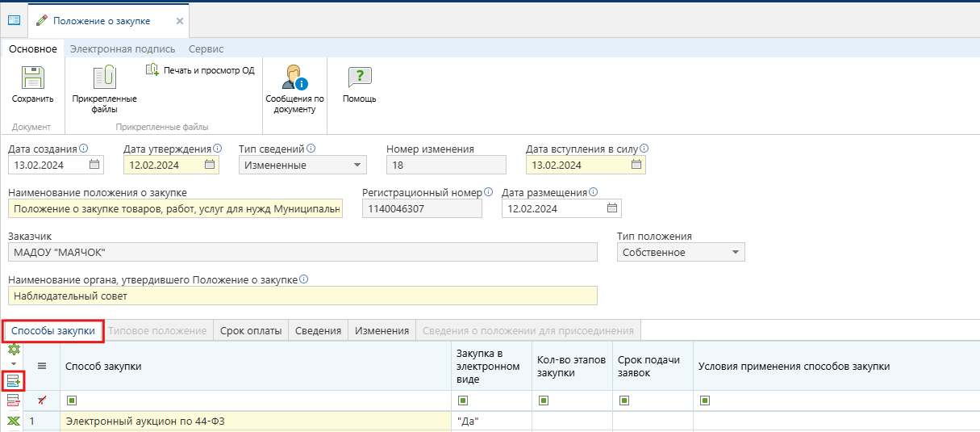Click the clear filter icon
Viewport: 980px width, 432px height.
[x=42, y=400]
